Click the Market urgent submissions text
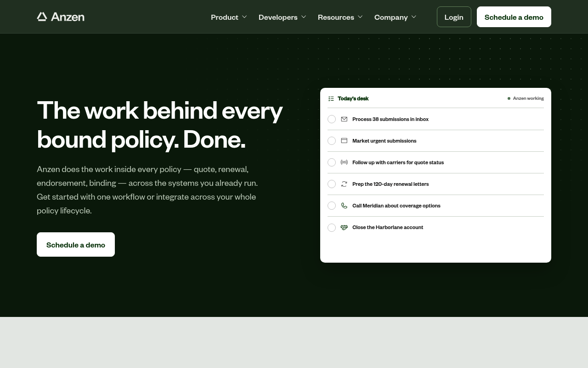Image resolution: width=588 pixels, height=368 pixels. [384, 141]
